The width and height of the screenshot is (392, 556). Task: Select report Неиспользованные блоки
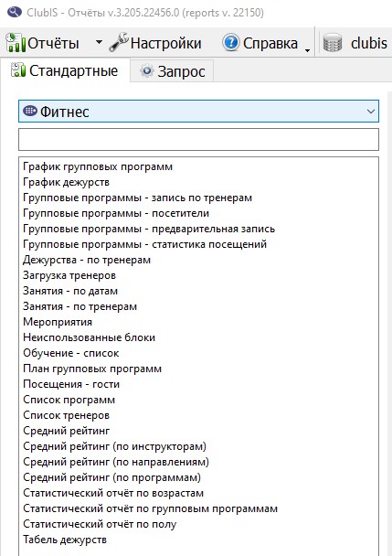pos(89,338)
